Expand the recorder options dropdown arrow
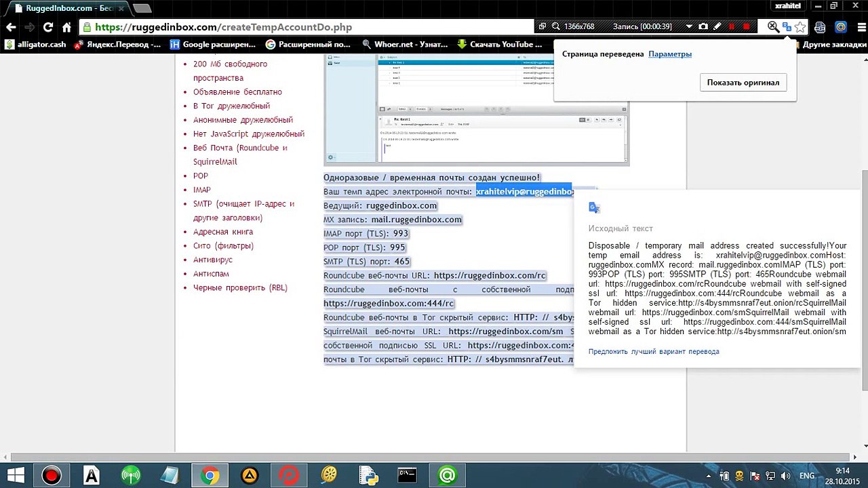The height and width of the screenshot is (488, 868). click(689, 27)
